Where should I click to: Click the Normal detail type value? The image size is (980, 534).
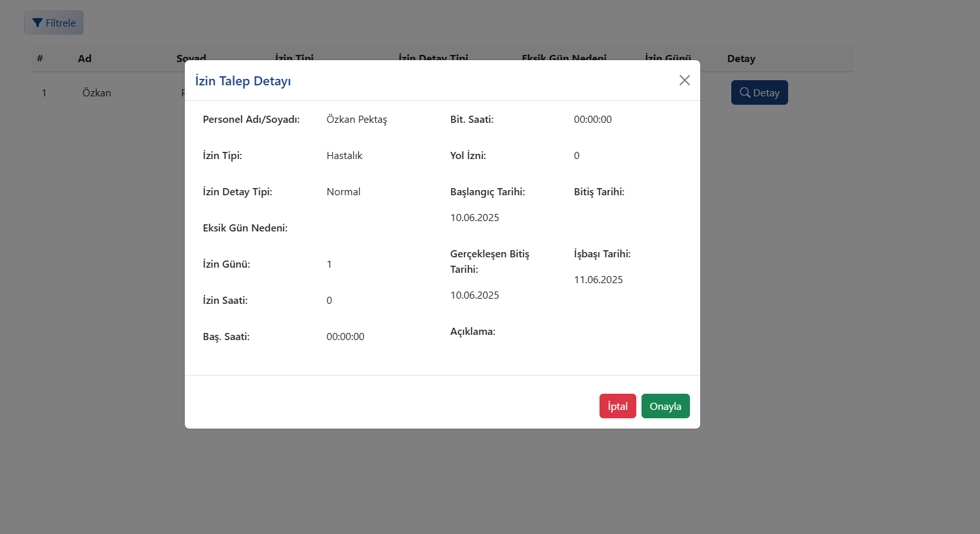tap(343, 192)
